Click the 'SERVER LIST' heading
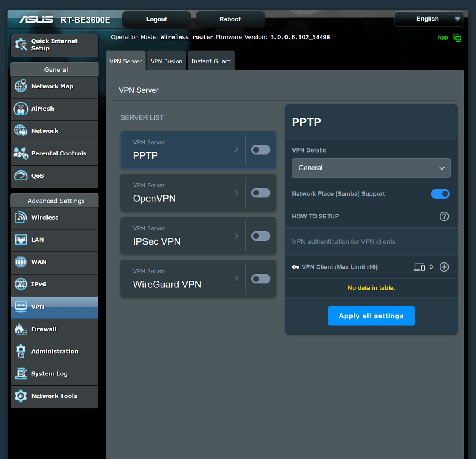 [142, 118]
